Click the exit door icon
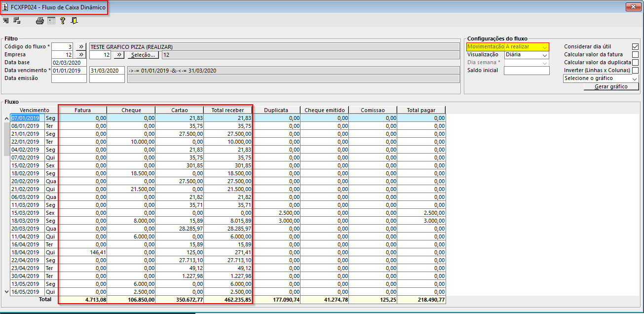Screen dimensions: 644x314 (75, 21)
